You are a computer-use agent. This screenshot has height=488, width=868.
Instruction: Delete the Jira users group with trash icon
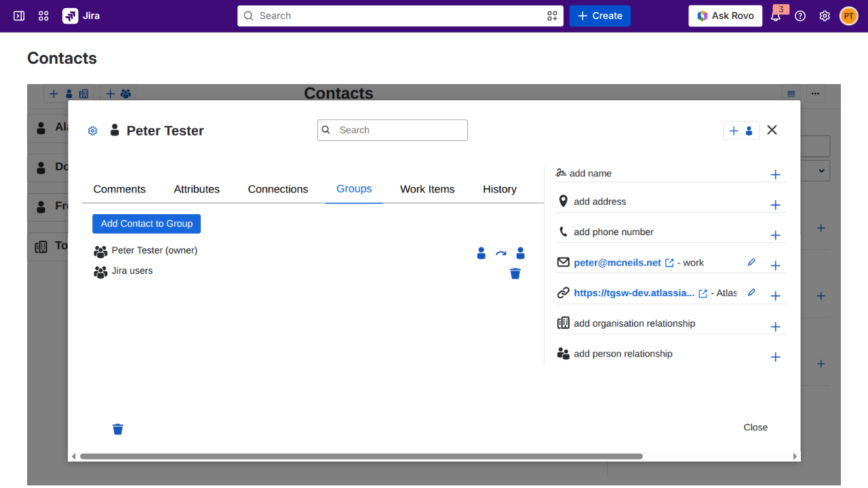[x=515, y=273]
